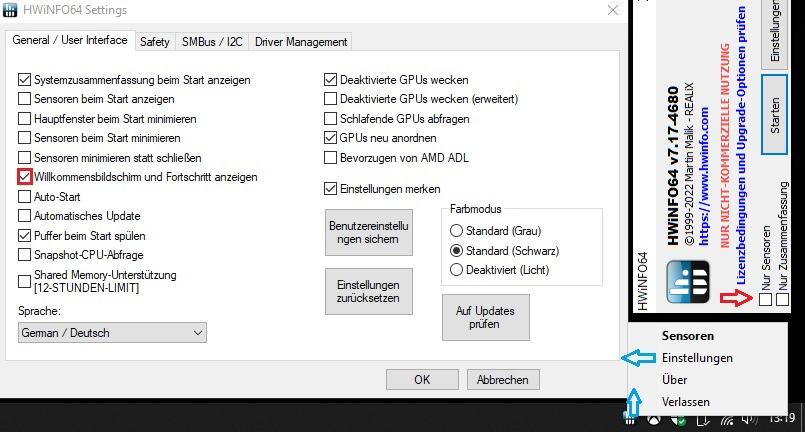Enable Shared Memory-Unterstützung checkbox

[x=24, y=281]
